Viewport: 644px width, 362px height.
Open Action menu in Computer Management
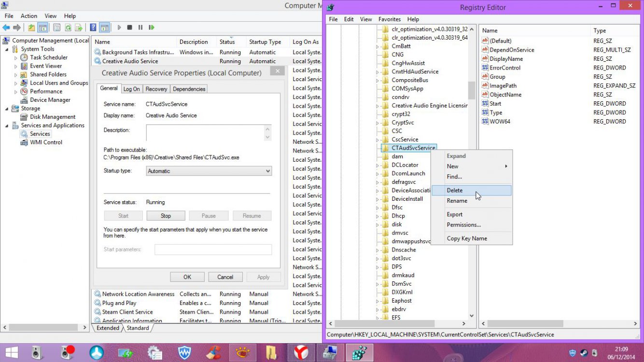(x=29, y=16)
